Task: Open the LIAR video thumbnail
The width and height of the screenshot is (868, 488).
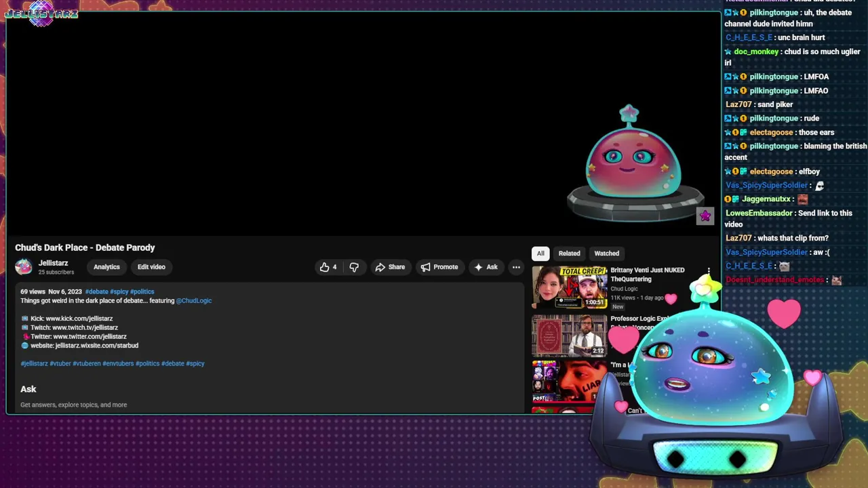Action: point(570,381)
